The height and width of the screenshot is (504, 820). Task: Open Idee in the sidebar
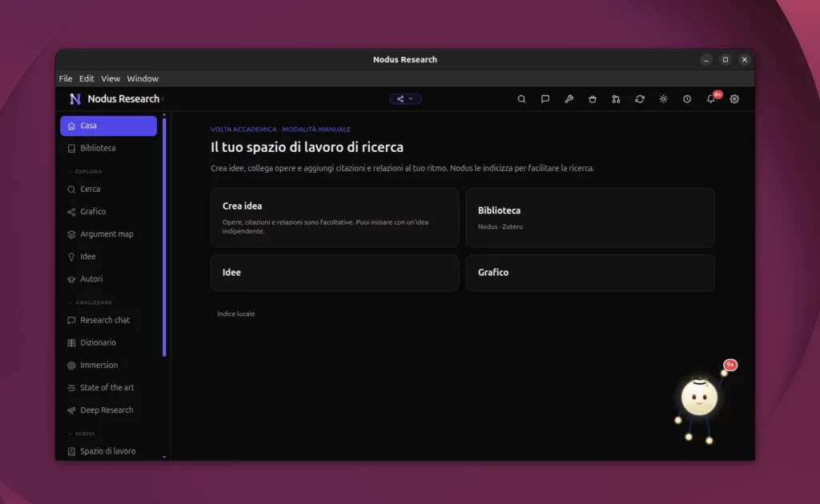108,257
